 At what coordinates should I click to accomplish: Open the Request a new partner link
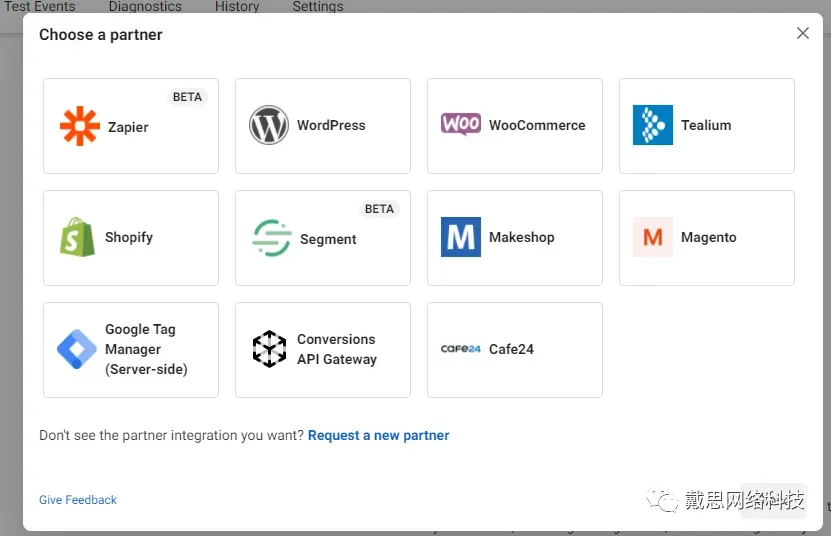click(x=378, y=435)
